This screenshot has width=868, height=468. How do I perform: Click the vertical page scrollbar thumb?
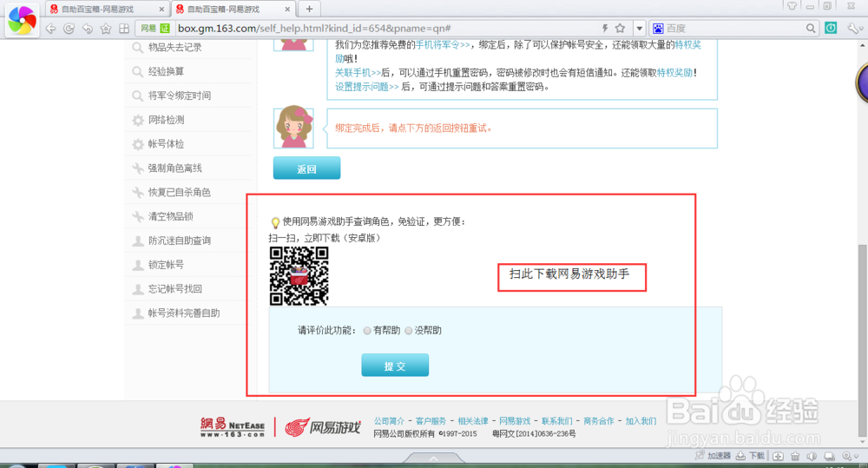[x=863, y=340]
